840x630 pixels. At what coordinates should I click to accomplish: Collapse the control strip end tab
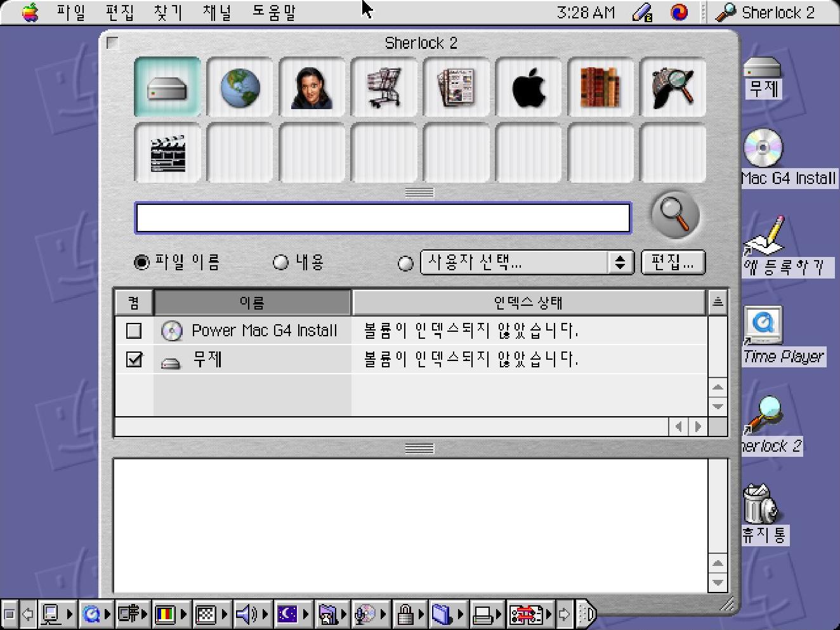(x=587, y=614)
